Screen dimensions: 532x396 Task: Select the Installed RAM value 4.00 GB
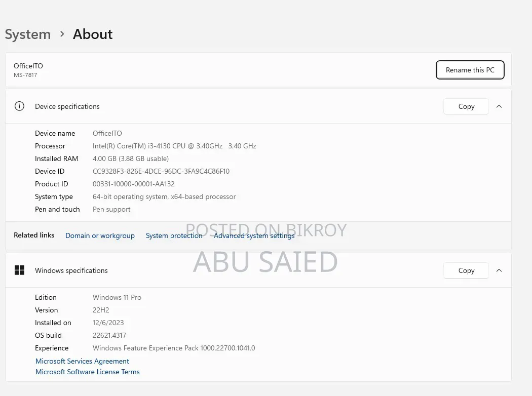131,159
